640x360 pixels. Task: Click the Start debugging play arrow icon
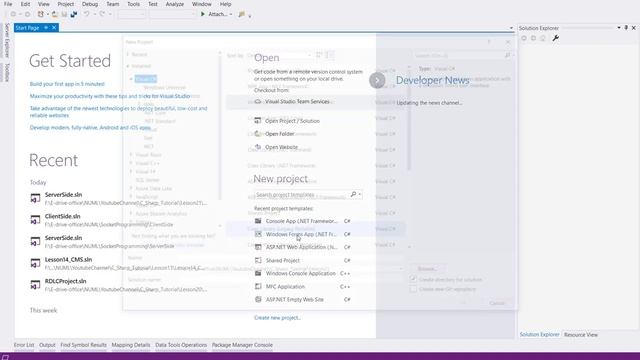point(203,14)
